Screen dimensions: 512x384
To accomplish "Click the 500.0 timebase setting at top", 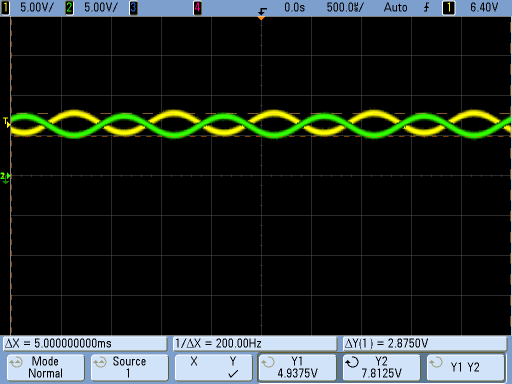I will point(345,7).
